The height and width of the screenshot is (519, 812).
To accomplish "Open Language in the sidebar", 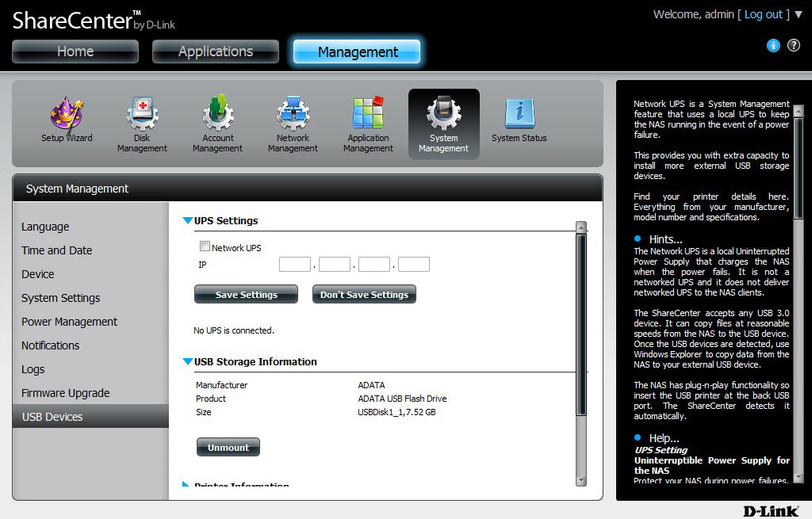I will pos(45,227).
